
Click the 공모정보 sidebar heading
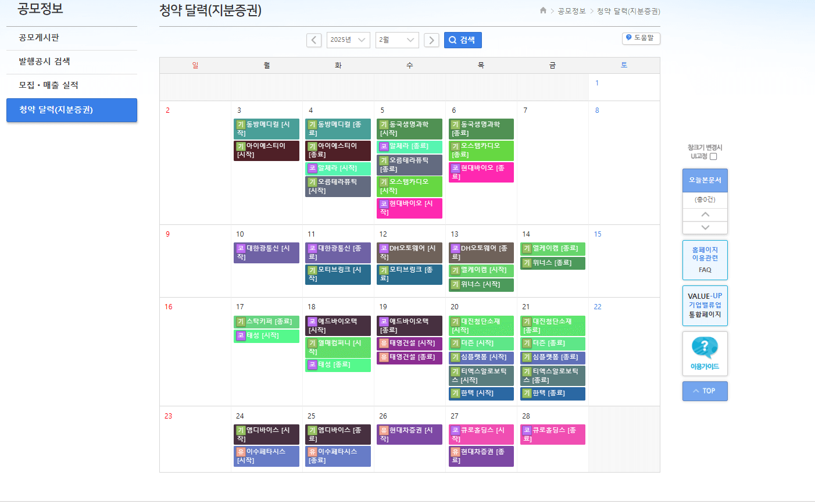[x=40, y=9]
